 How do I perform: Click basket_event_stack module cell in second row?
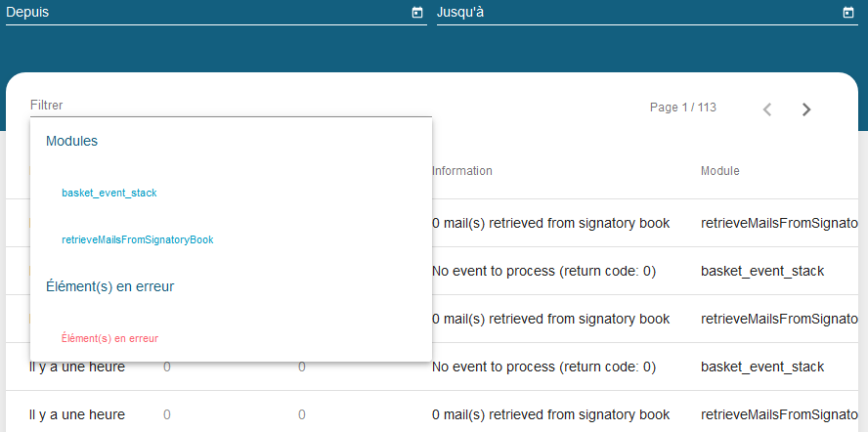tap(762, 271)
